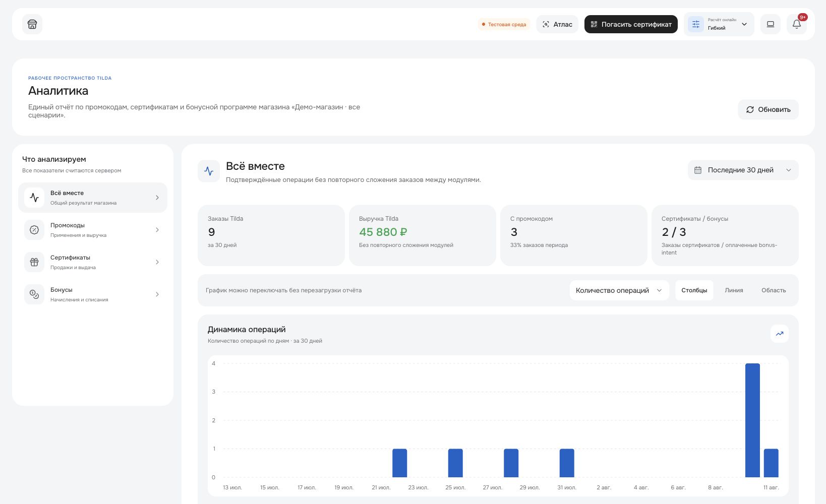Expand the Расчёт онлайн Гибкий selector
The width and height of the screenshot is (826, 504).
(x=719, y=24)
